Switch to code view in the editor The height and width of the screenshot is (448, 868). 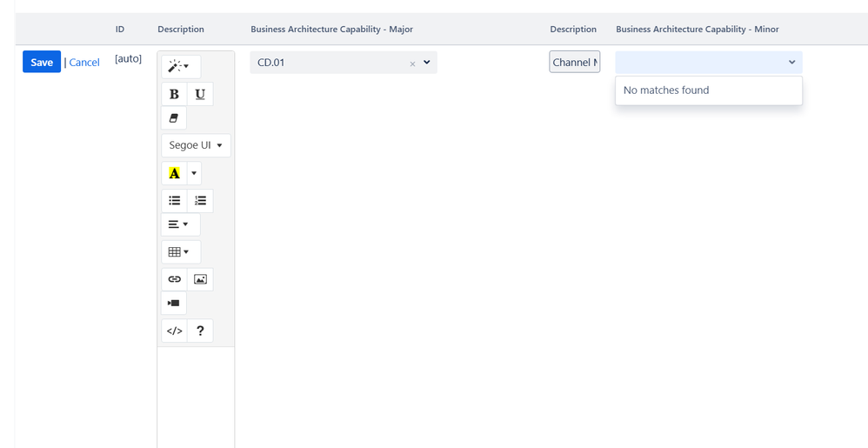pyautogui.click(x=174, y=331)
